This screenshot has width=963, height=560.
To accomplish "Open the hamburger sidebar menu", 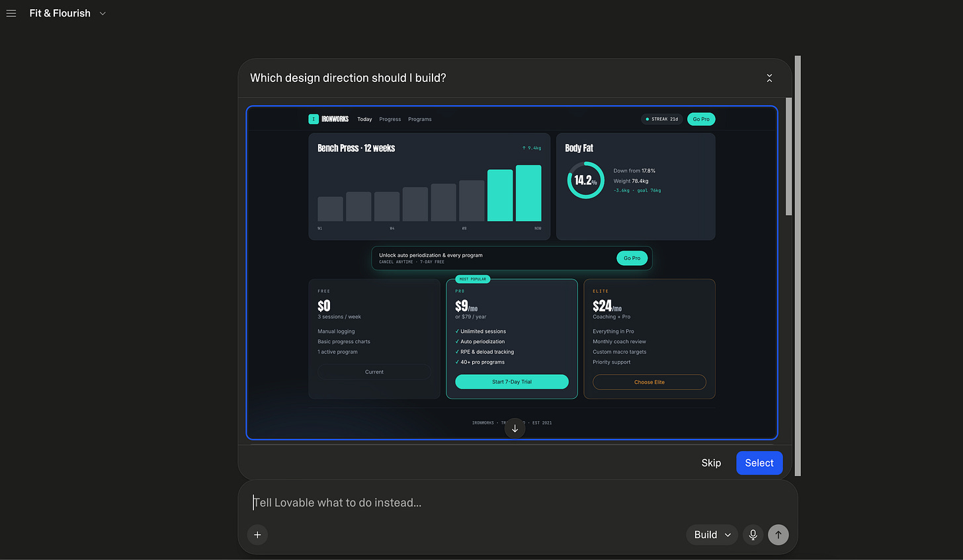I will click(x=11, y=13).
